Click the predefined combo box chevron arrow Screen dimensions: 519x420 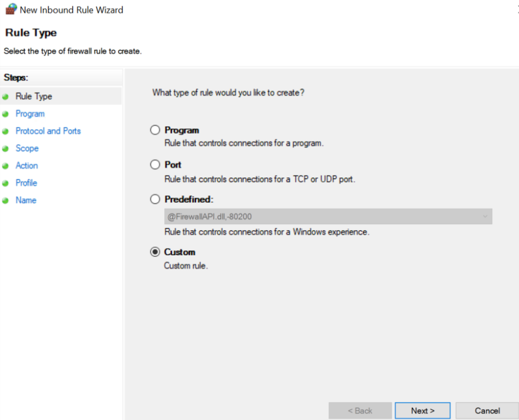coord(485,217)
